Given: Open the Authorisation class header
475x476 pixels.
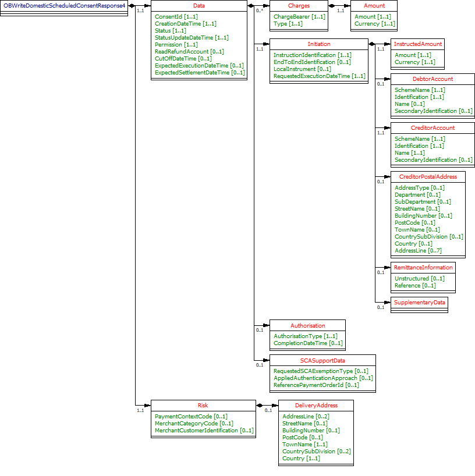Looking at the screenshot, I should (x=307, y=325).
